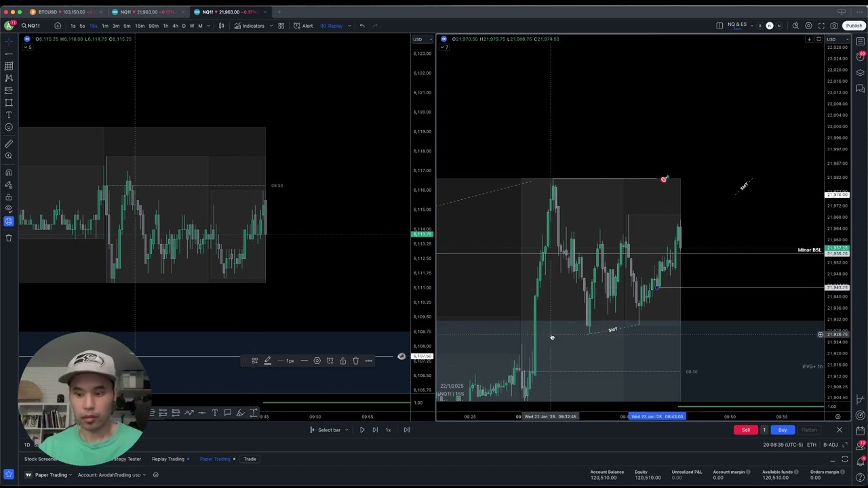Edit the order quantity field
Viewport: 868px width, 488px height.
(764, 430)
